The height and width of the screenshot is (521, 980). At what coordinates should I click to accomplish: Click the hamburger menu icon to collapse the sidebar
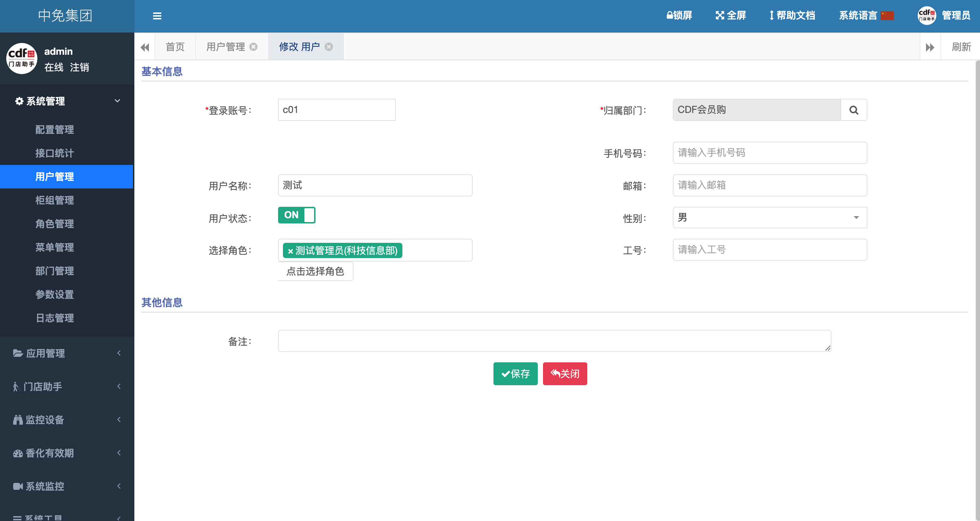(x=157, y=16)
